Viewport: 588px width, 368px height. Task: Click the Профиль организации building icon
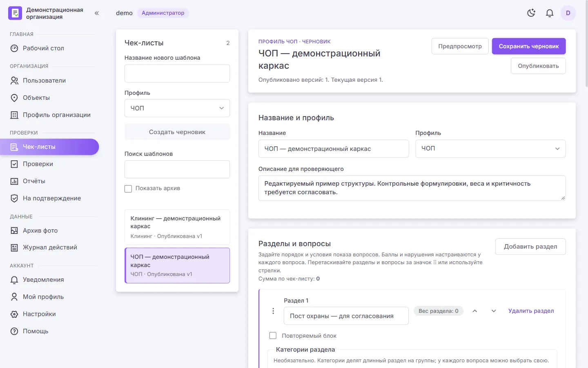pyautogui.click(x=14, y=115)
